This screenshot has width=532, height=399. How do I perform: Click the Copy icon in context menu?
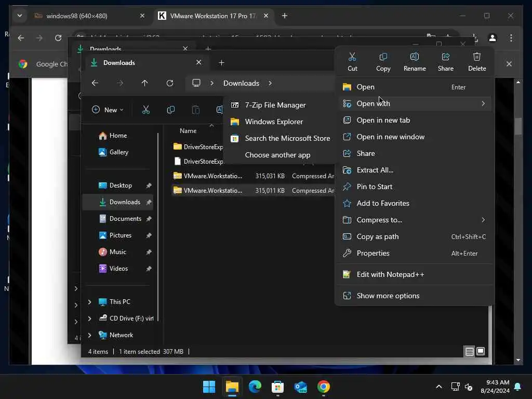click(x=383, y=57)
